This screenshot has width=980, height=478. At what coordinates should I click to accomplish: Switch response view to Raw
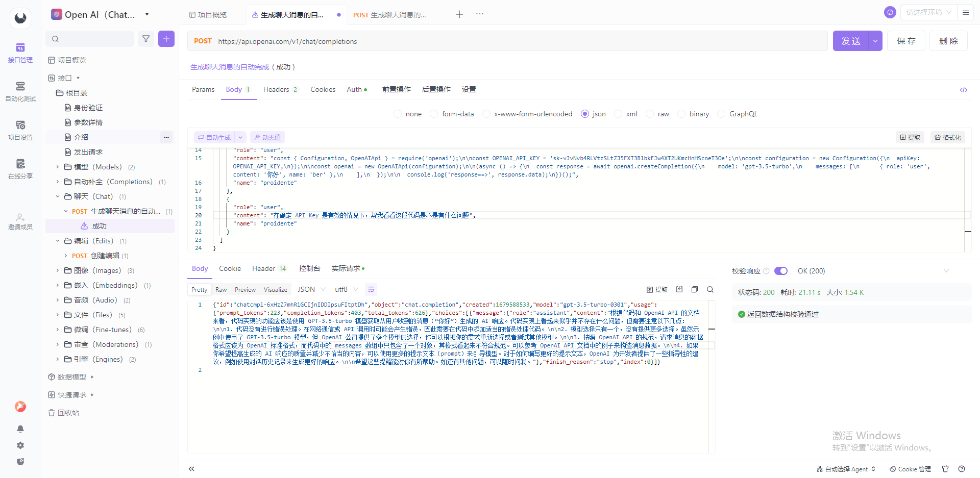point(221,289)
